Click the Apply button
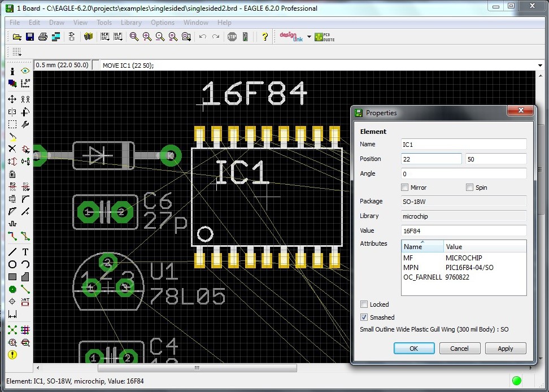This screenshot has width=549, height=392. 505,349
